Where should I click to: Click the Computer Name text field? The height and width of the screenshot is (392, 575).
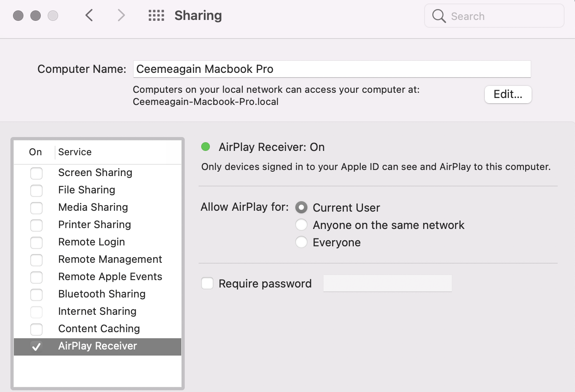point(332,69)
